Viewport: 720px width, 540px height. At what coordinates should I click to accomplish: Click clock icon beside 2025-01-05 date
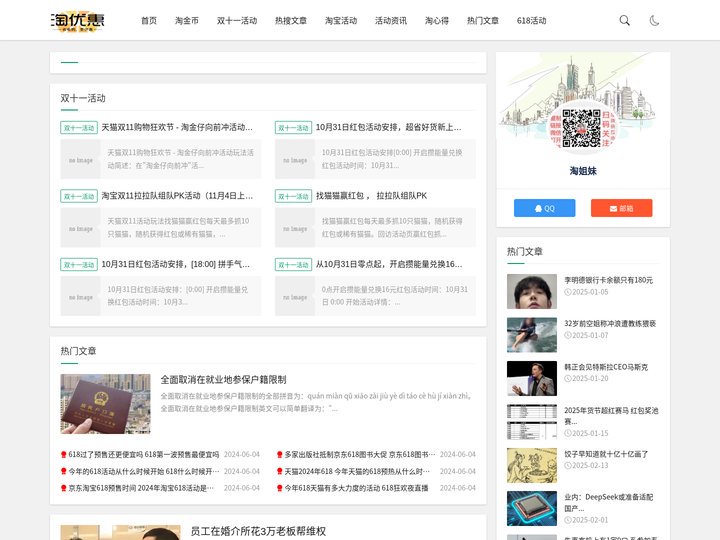[568, 292]
